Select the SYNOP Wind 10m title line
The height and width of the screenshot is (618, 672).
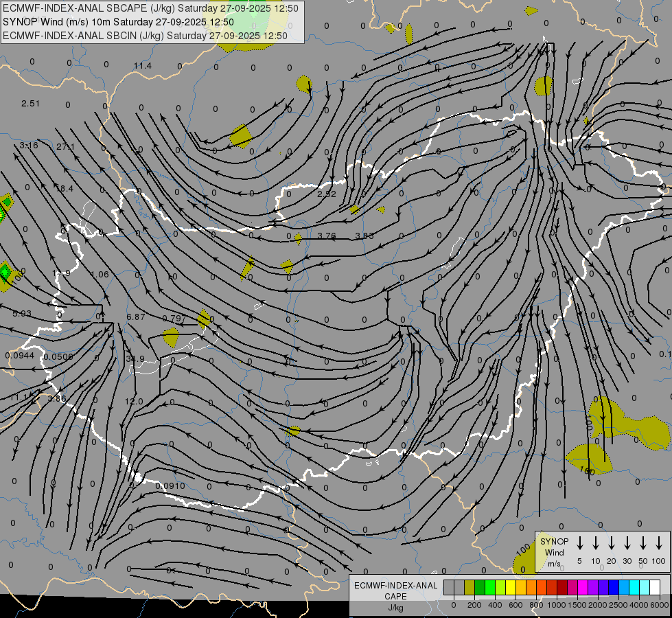(118, 22)
